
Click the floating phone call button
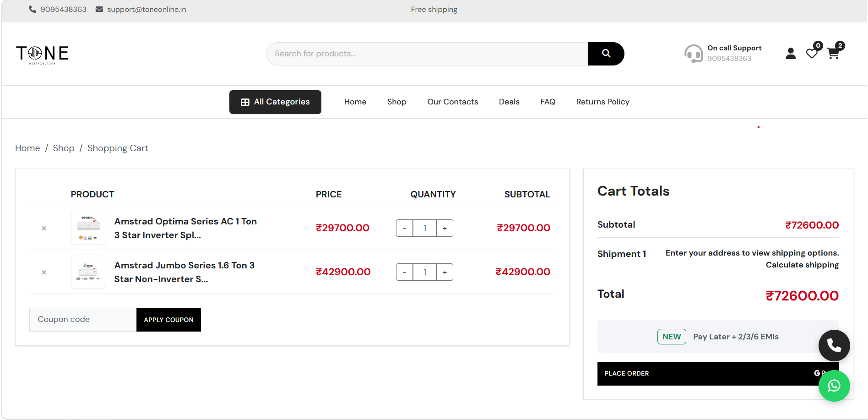(x=834, y=345)
